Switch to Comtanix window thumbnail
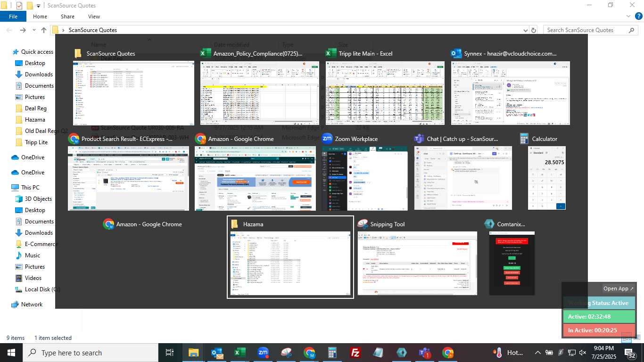 [x=512, y=263]
